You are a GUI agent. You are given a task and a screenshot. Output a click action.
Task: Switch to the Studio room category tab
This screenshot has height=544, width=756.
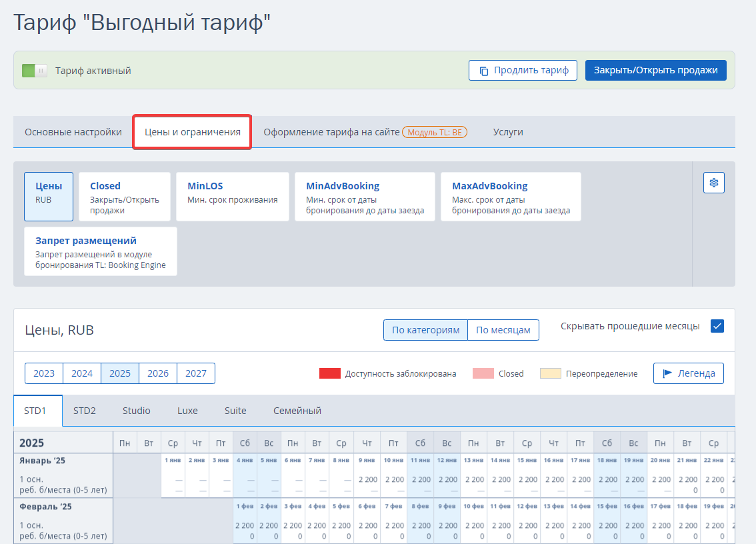tap(137, 411)
